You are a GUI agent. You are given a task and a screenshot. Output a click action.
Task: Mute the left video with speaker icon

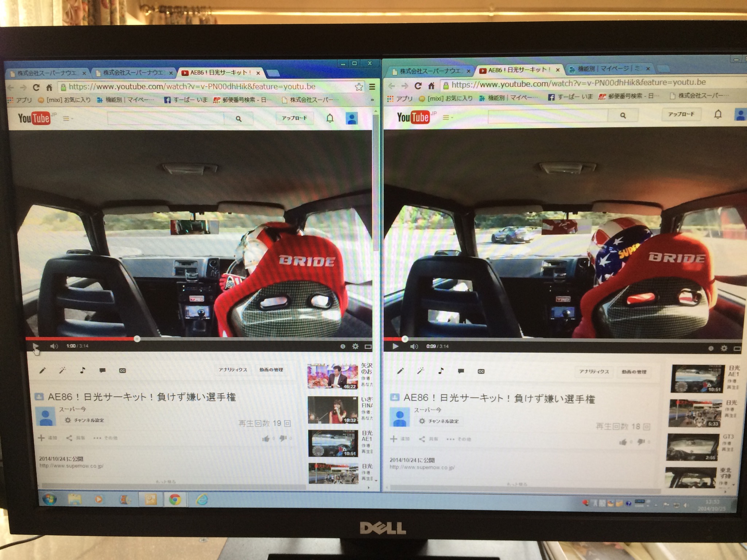point(54,346)
